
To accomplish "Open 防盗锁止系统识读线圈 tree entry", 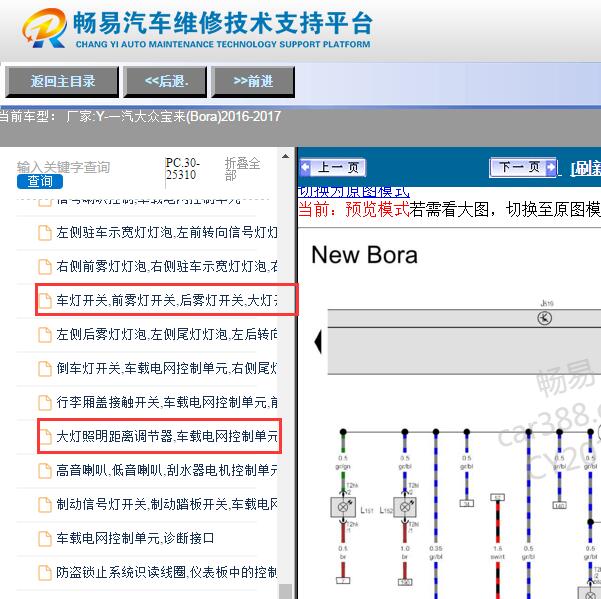I will (167, 572).
